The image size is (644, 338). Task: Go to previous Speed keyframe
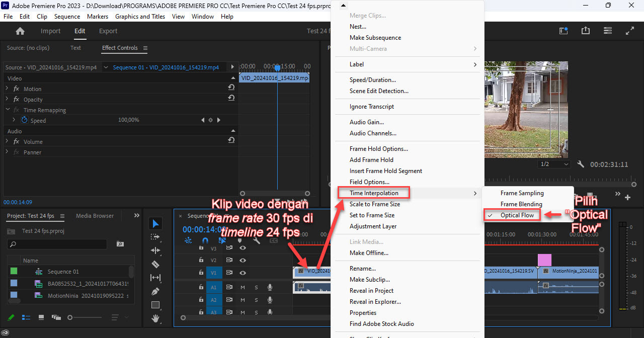click(x=203, y=120)
